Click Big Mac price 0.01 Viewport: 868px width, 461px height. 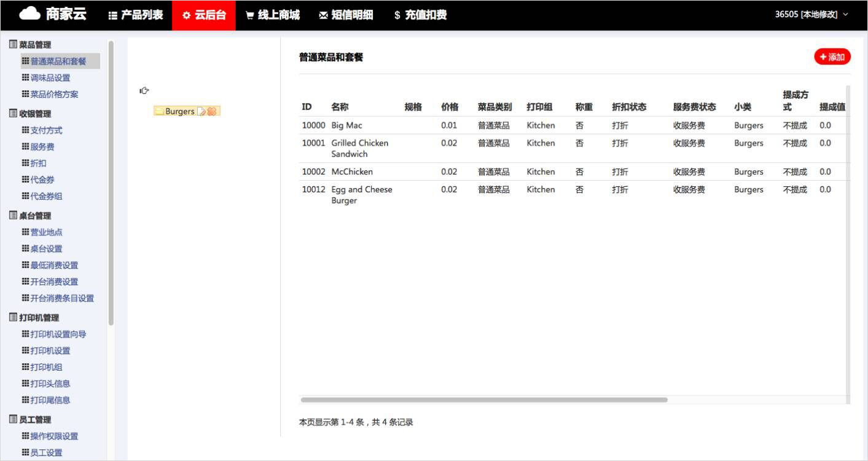pos(449,125)
